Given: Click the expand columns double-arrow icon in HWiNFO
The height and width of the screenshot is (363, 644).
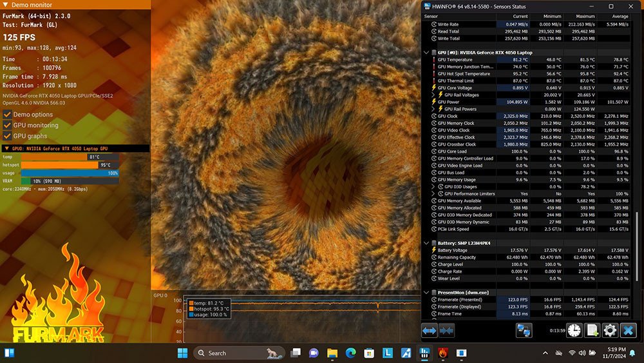Looking at the screenshot, I should tap(430, 330).
